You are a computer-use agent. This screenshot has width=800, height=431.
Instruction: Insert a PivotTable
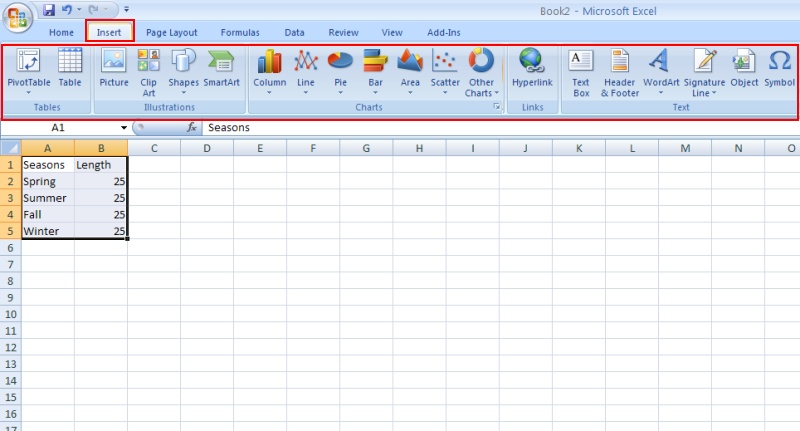(29, 72)
